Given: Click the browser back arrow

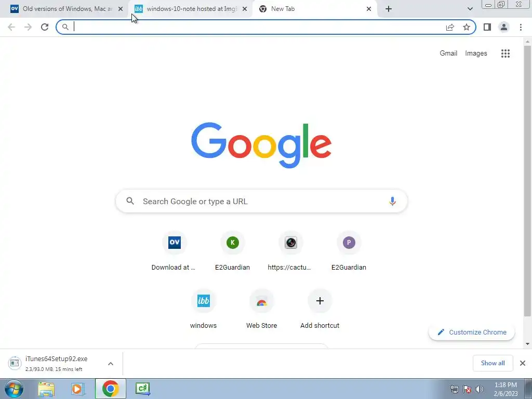Looking at the screenshot, I should pyautogui.click(x=11, y=27).
